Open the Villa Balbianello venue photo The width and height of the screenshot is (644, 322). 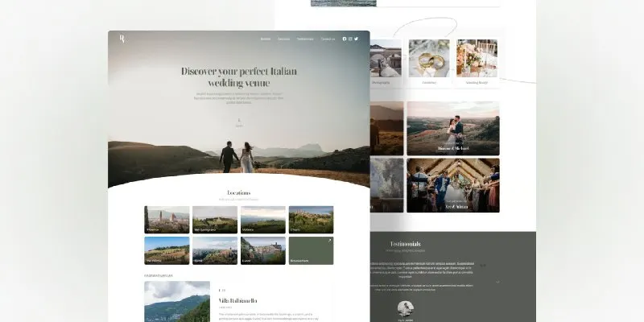tap(177, 301)
